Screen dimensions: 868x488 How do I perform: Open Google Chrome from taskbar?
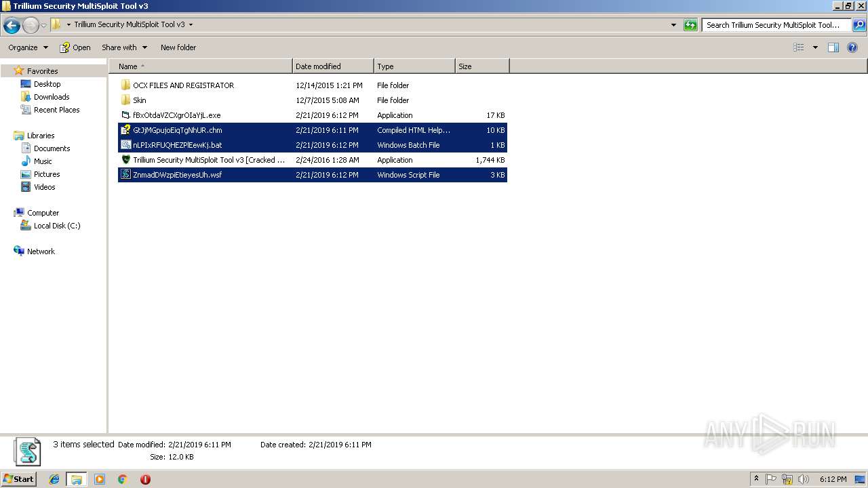coord(123,479)
